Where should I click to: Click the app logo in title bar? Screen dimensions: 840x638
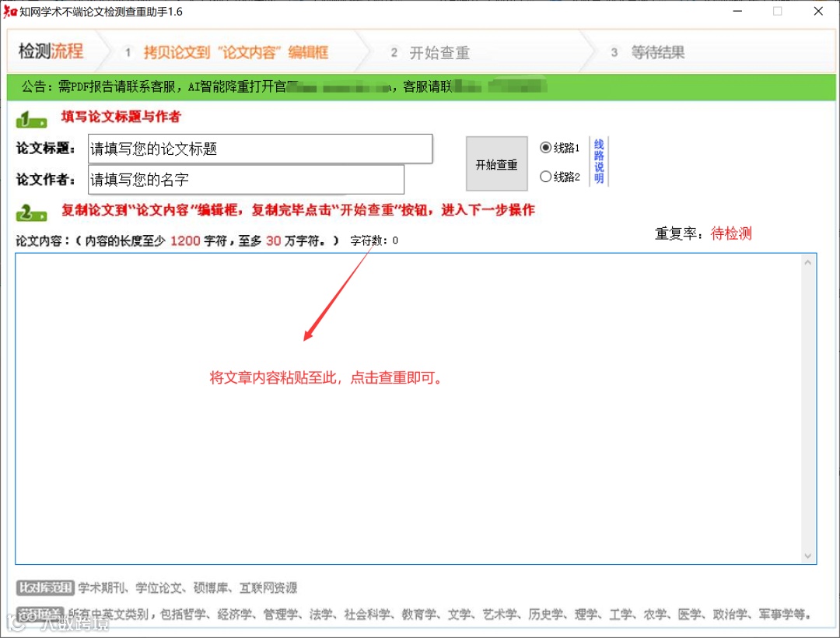9,11
